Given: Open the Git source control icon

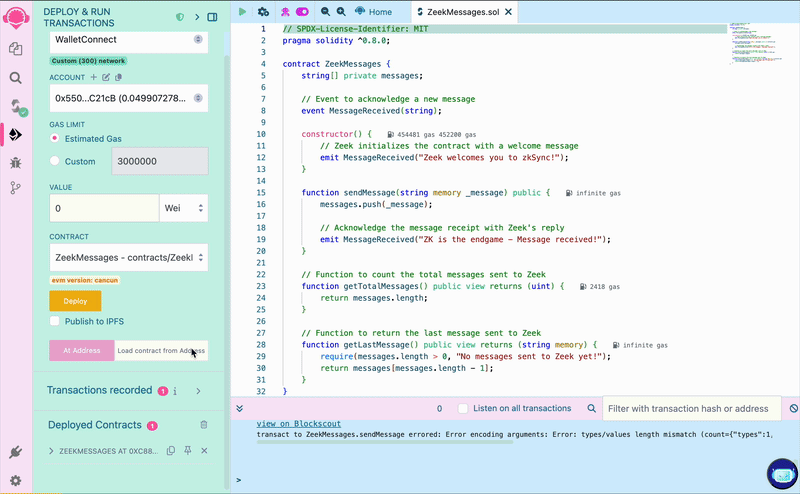Looking at the screenshot, I should coord(16,188).
